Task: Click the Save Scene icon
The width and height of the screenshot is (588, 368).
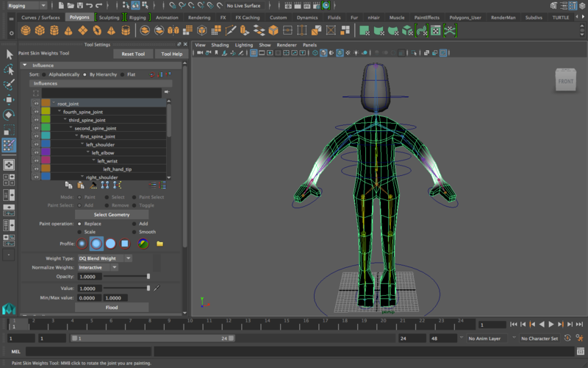Action: [x=80, y=5]
